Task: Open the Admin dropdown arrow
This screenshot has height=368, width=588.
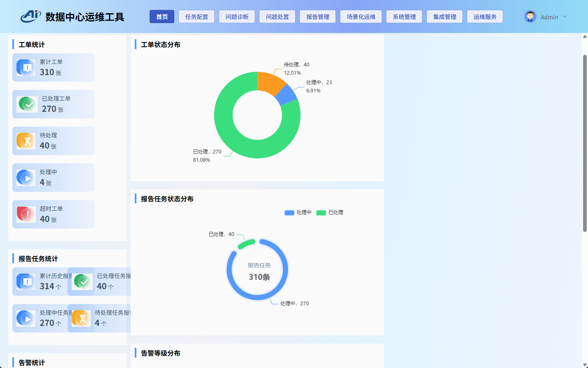Action: pyautogui.click(x=565, y=17)
